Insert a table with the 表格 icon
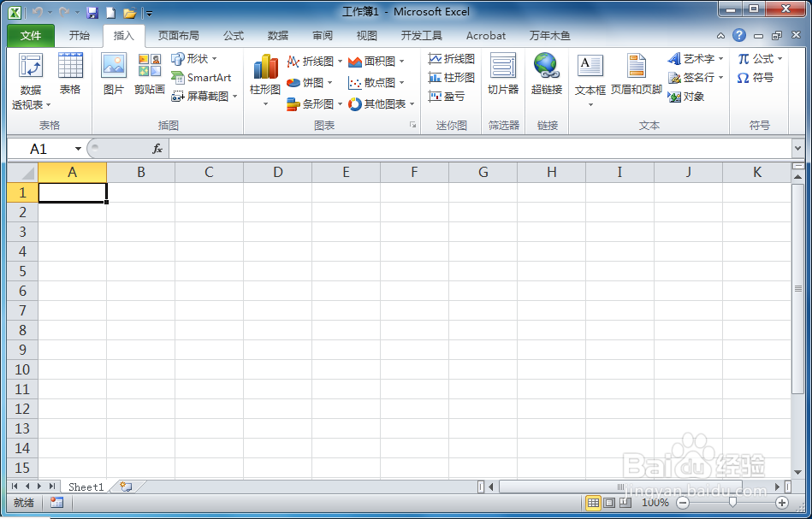 [x=70, y=74]
